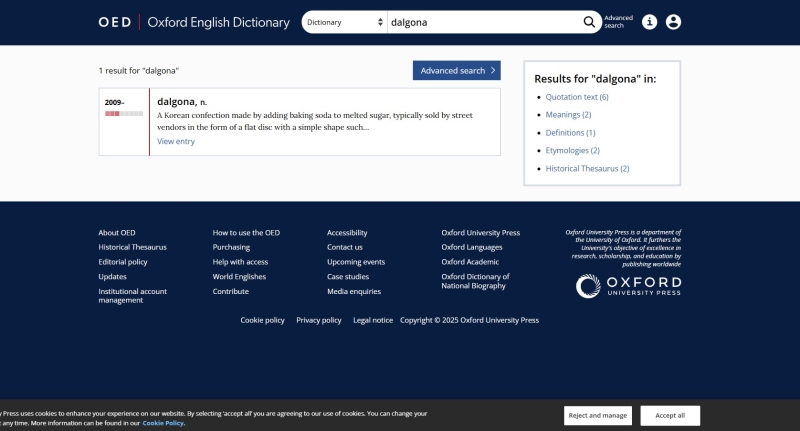
Task: Open Historical Thesaurus footer link
Action: tap(132, 247)
